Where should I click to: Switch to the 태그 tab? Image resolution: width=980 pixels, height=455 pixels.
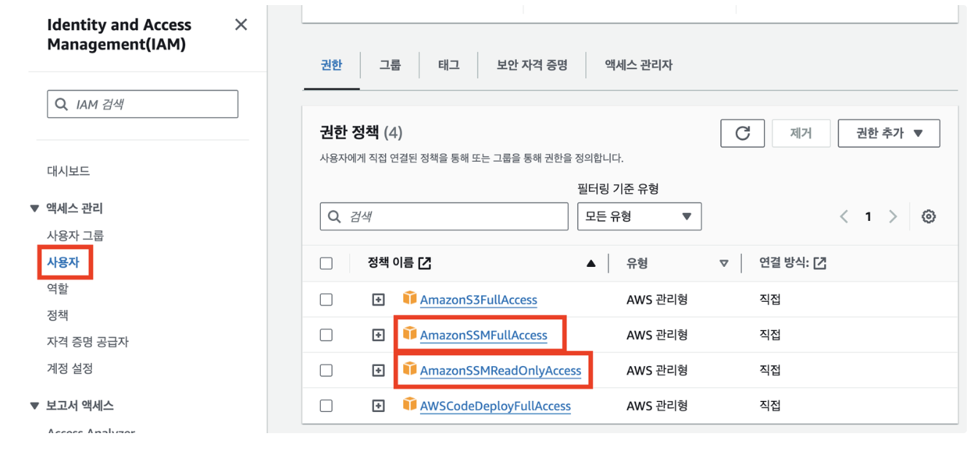coord(449,65)
